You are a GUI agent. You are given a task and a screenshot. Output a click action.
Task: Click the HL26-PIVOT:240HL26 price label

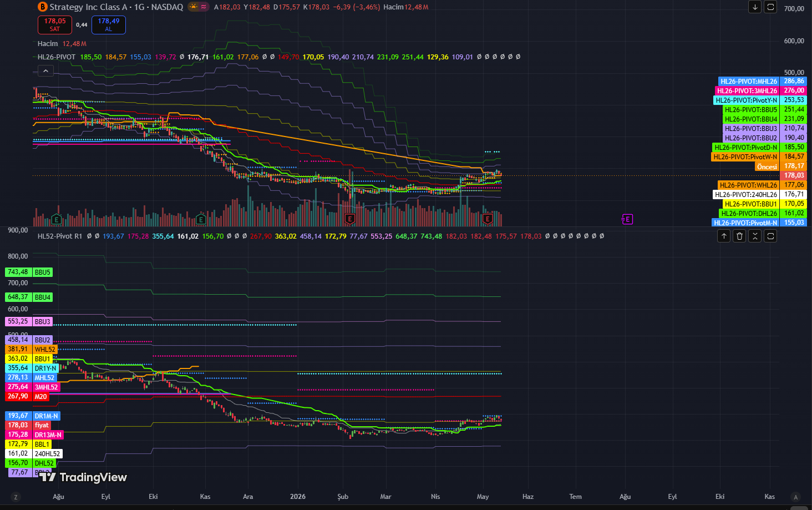coord(759,195)
